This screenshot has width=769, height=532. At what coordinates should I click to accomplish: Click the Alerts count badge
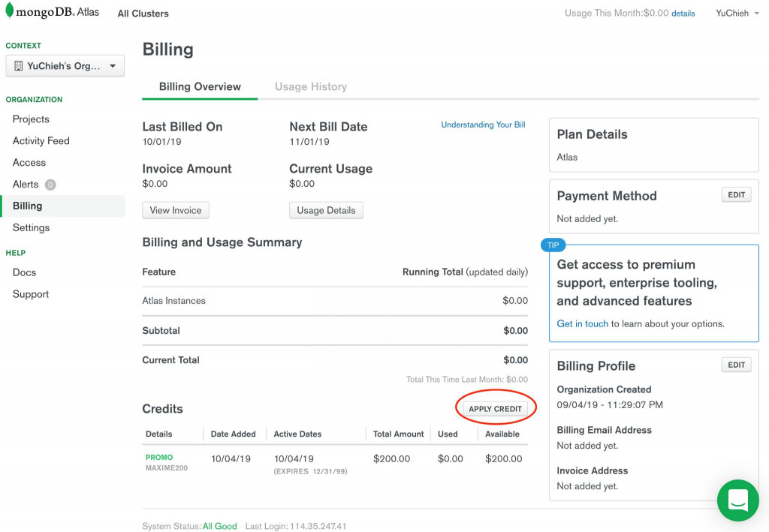pos(50,185)
